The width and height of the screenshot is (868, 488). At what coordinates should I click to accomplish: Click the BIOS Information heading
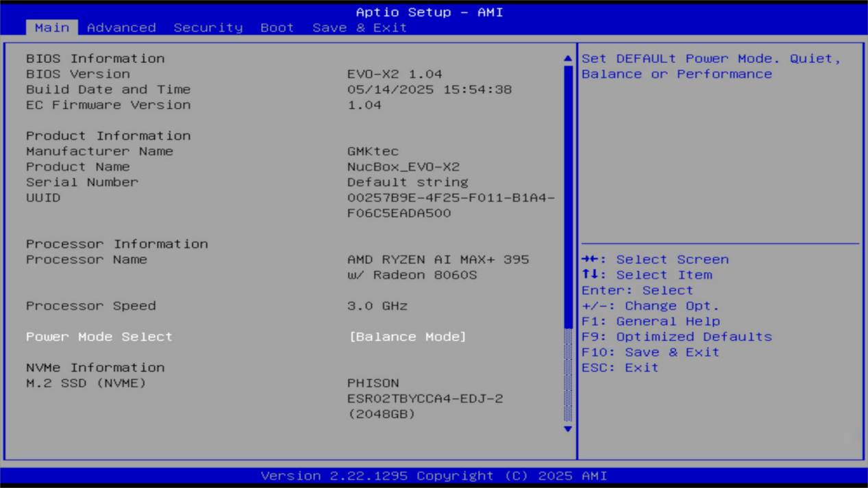[95, 59]
